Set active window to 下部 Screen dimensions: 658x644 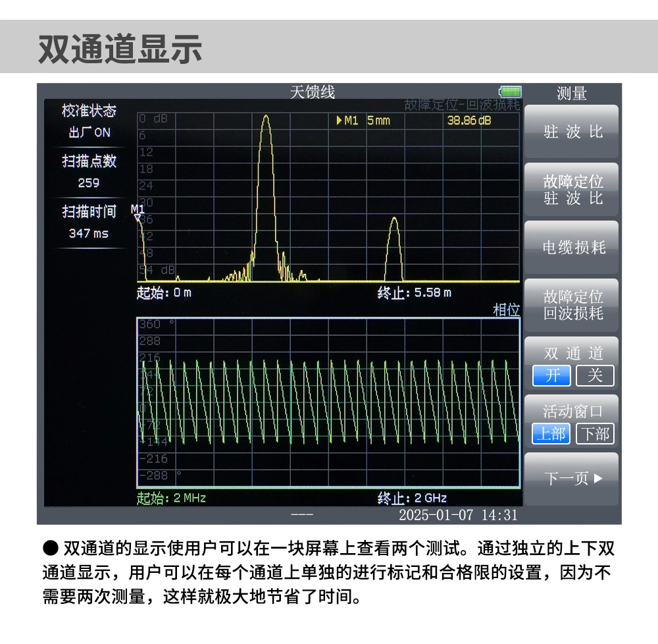594,433
